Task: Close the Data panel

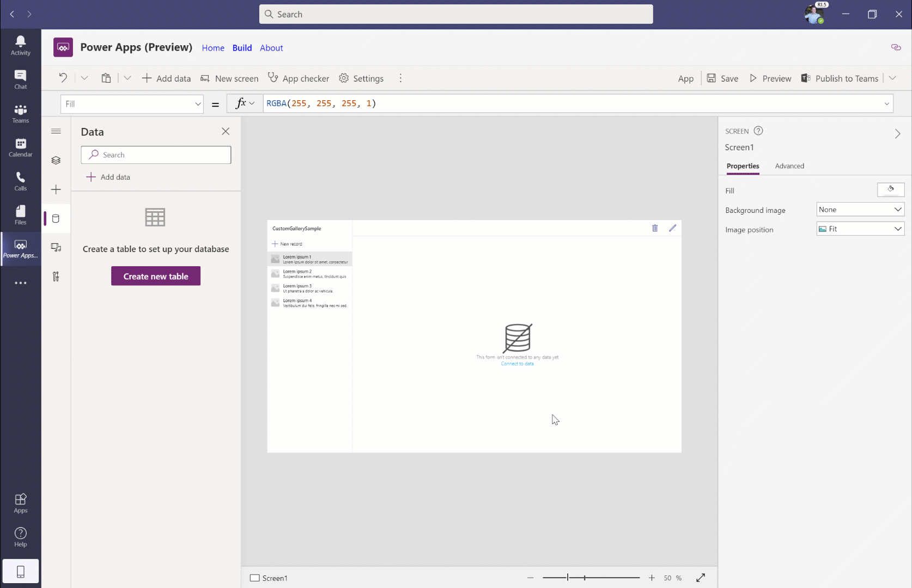Action: tap(226, 131)
